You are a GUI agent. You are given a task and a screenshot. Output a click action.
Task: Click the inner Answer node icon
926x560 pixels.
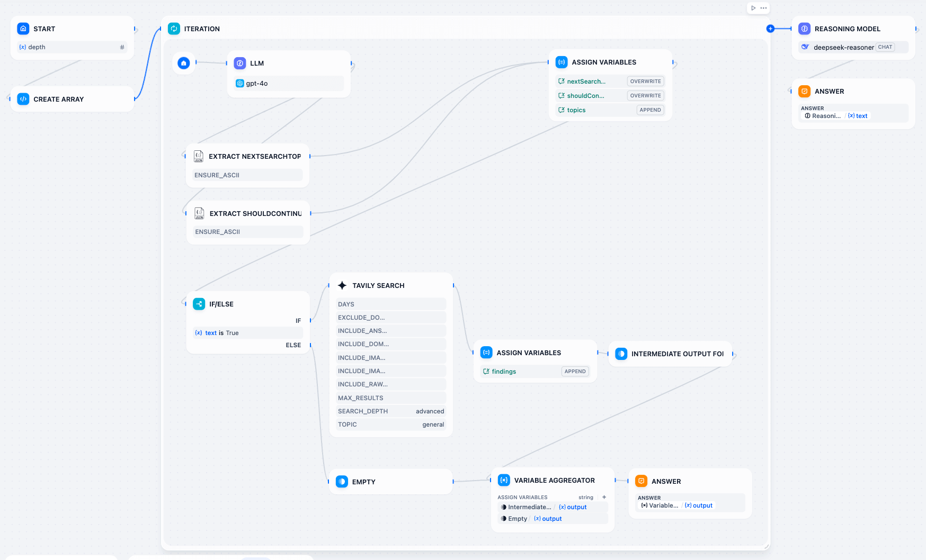(642, 481)
